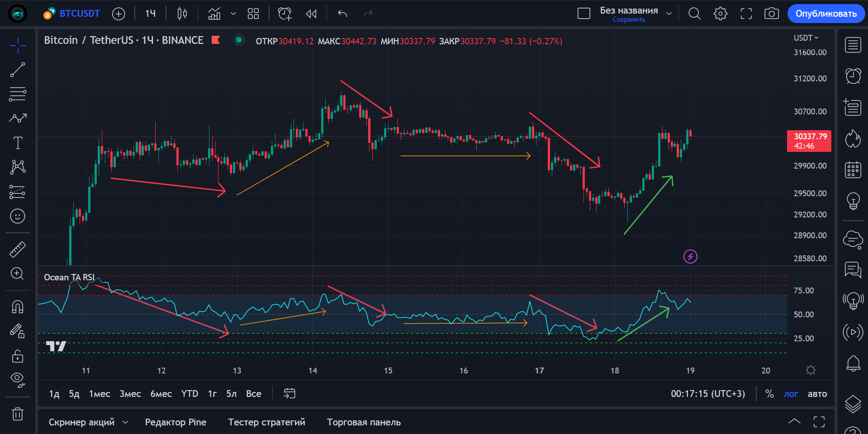Click the Replay rewind icon
The image size is (868, 434).
click(x=311, y=14)
